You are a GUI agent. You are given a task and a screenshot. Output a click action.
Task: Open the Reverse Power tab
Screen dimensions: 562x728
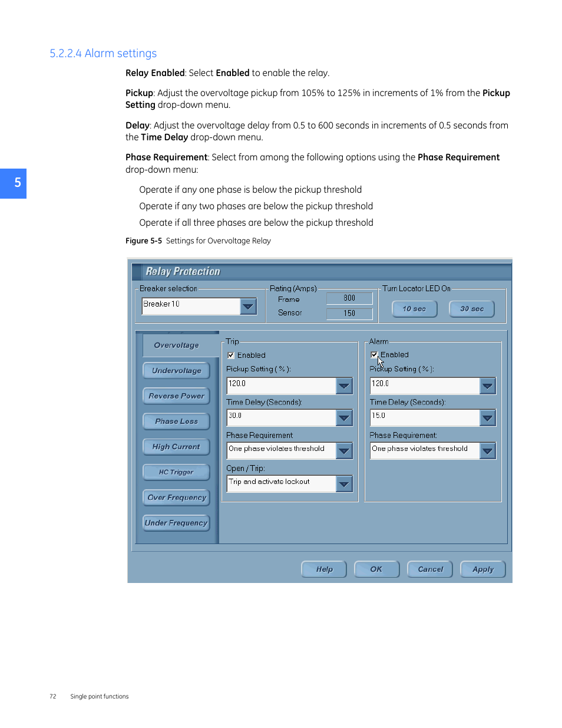point(177,396)
